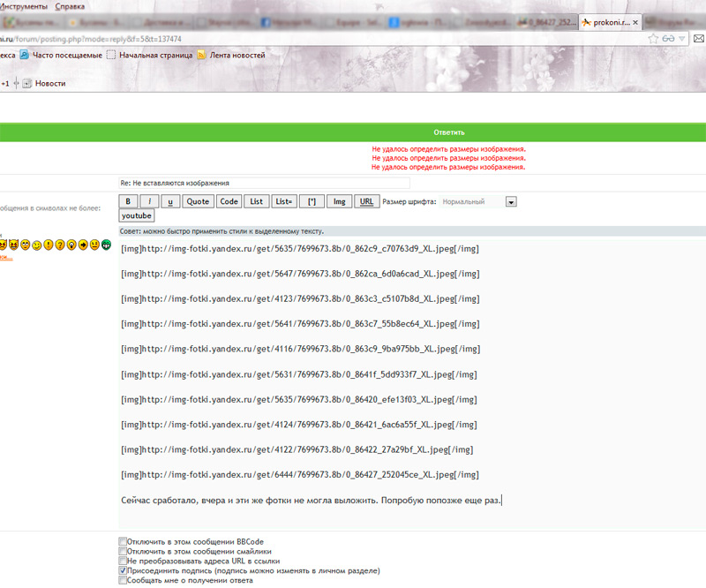
Task: Uncheck the Присоединить подпись checkbox
Action: pyautogui.click(x=122, y=571)
